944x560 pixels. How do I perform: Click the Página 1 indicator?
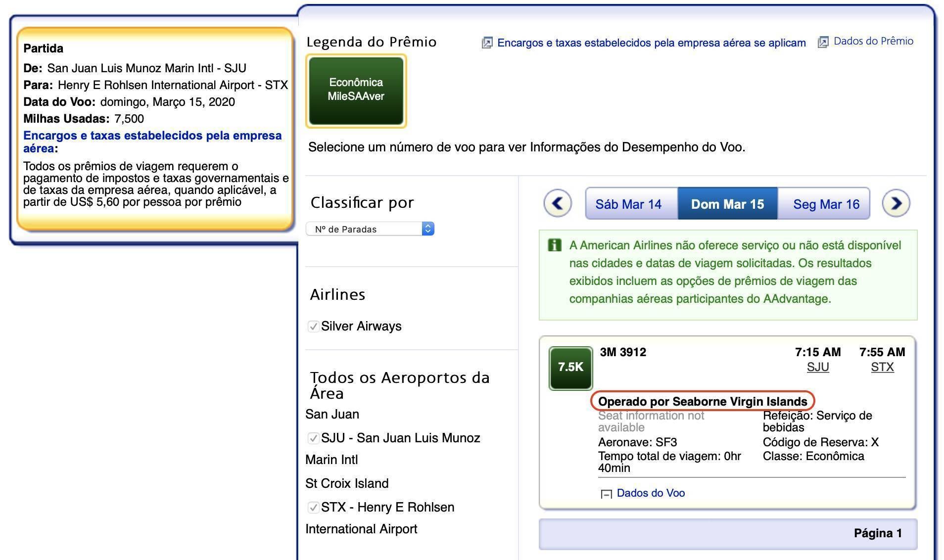(x=878, y=533)
